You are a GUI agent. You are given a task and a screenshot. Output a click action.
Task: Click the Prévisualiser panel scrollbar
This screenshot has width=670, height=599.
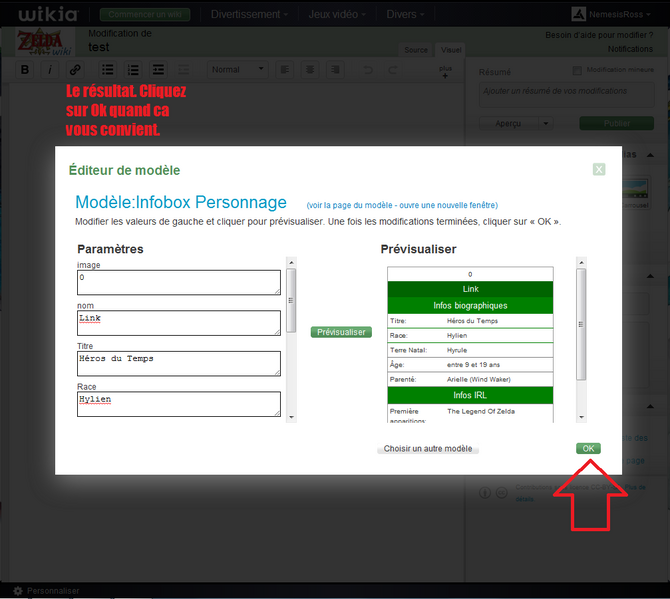[x=581, y=330]
